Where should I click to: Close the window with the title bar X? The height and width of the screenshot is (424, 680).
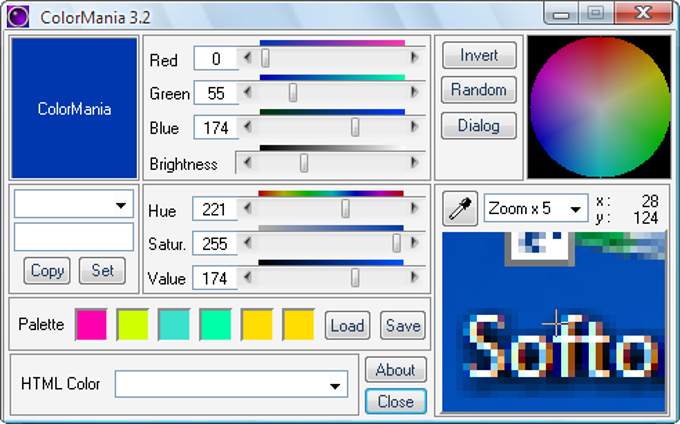[643, 13]
